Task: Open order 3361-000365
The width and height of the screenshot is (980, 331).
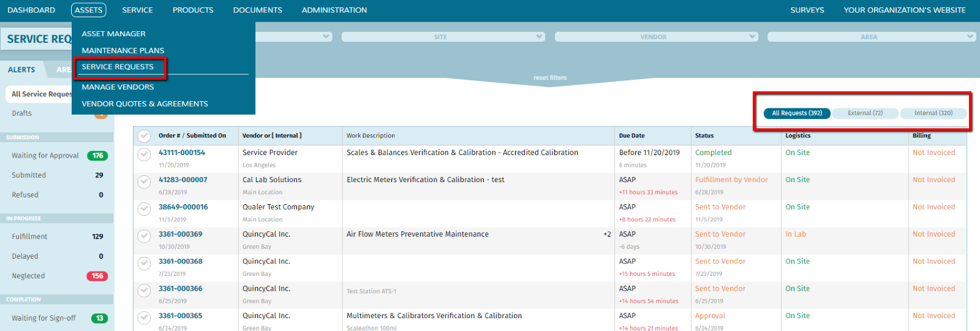Action: tap(181, 316)
